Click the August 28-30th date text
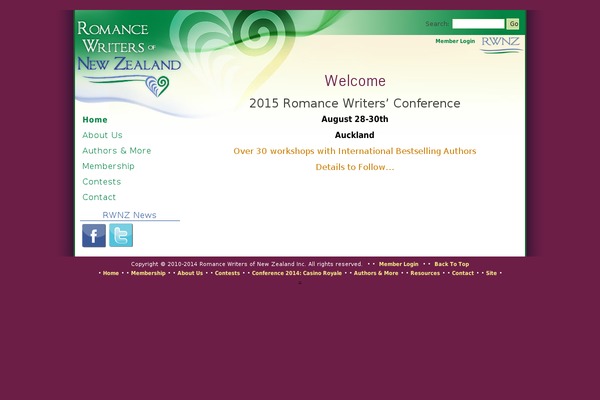 pos(355,119)
